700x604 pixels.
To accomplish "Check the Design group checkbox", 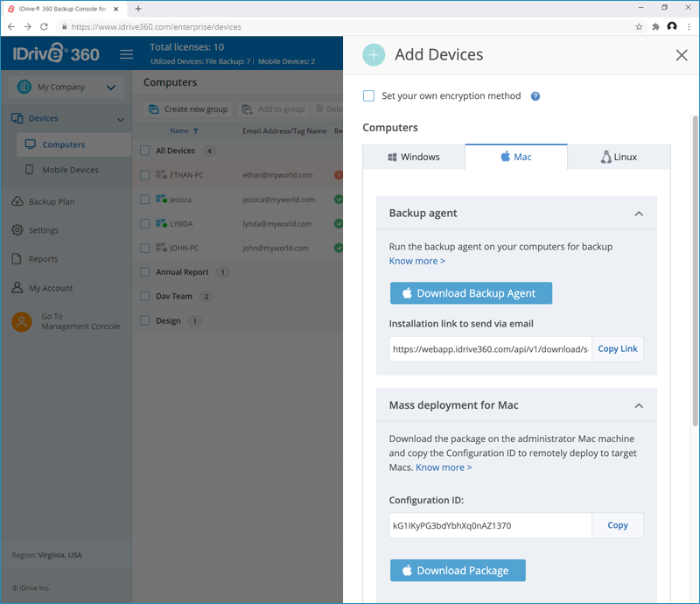I will pos(144,320).
